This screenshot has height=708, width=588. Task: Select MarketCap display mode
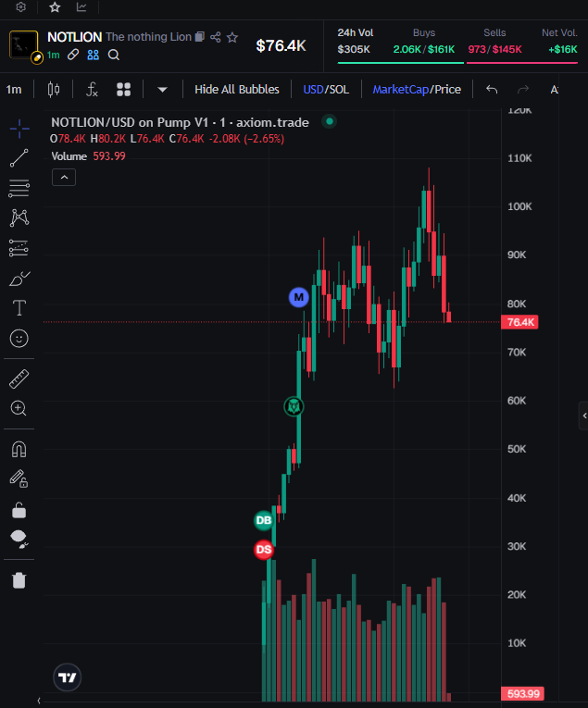pyautogui.click(x=401, y=90)
